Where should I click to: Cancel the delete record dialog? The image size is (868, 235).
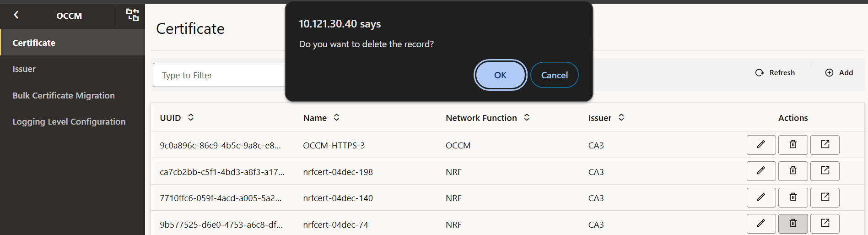(x=554, y=75)
